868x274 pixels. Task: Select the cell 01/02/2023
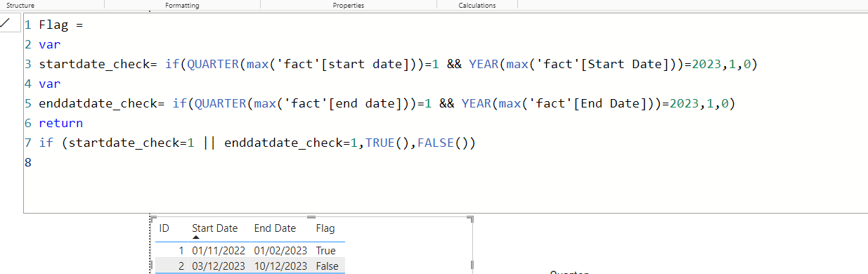pyautogui.click(x=280, y=251)
